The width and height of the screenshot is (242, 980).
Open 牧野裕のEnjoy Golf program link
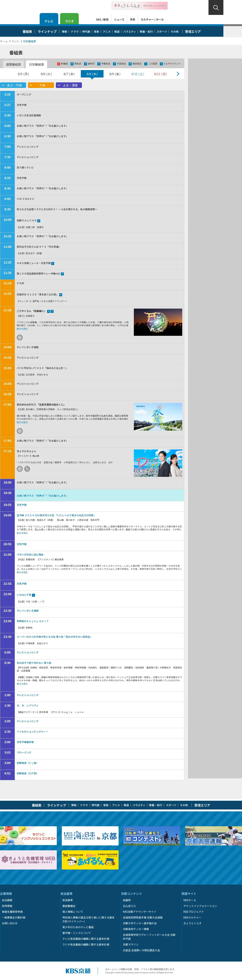tap(33, 621)
